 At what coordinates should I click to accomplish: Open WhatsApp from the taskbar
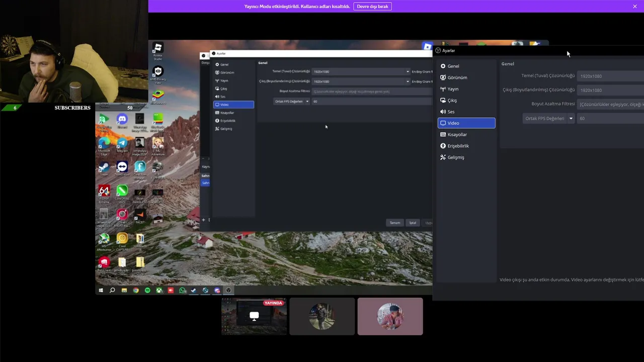click(x=182, y=290)
